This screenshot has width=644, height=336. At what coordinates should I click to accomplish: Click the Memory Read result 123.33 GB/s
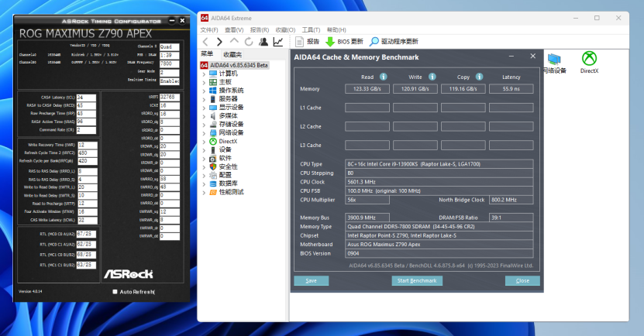(367, 88)
